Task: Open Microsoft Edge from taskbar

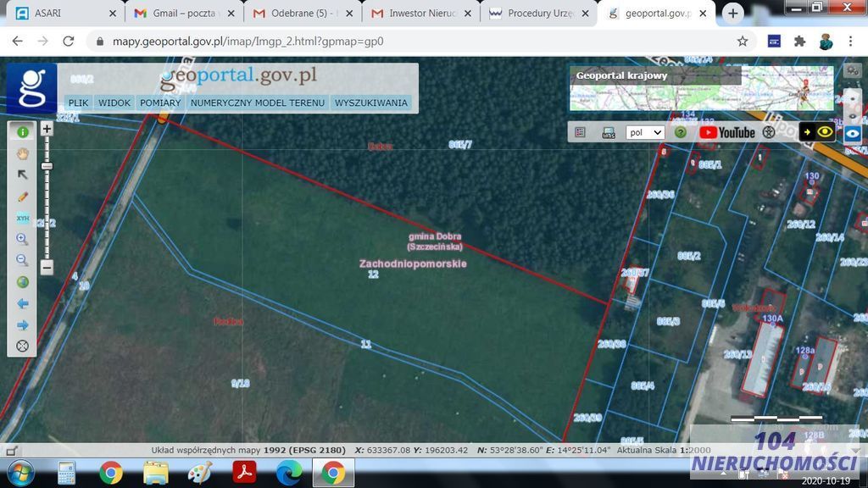Action: [x=289, y=473]
